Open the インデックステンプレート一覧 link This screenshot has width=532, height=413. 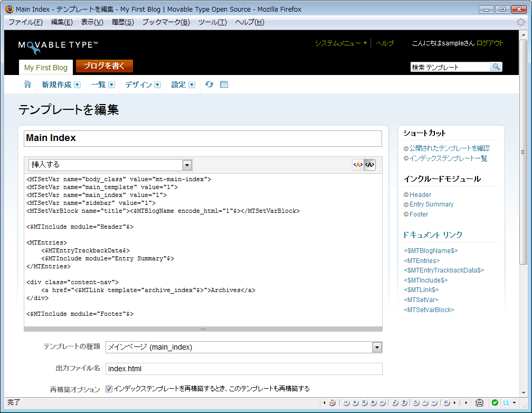point(448,158)
